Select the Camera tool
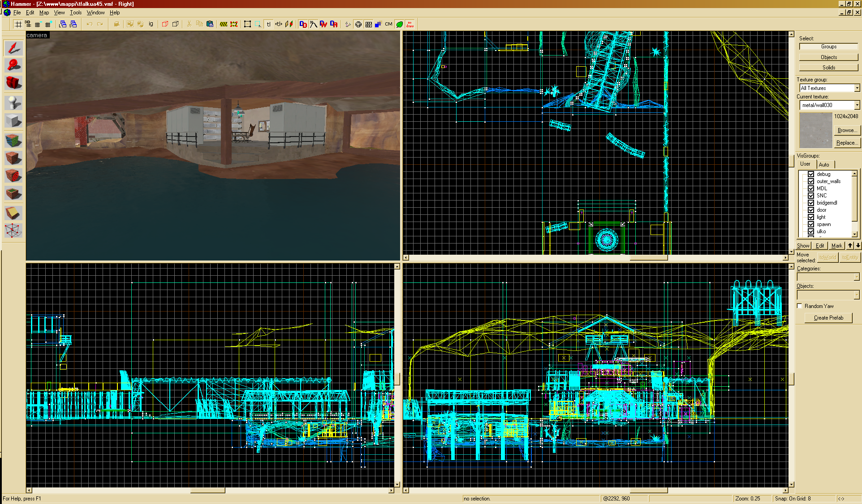Screen dimensions: 862x504 [13, 83]
